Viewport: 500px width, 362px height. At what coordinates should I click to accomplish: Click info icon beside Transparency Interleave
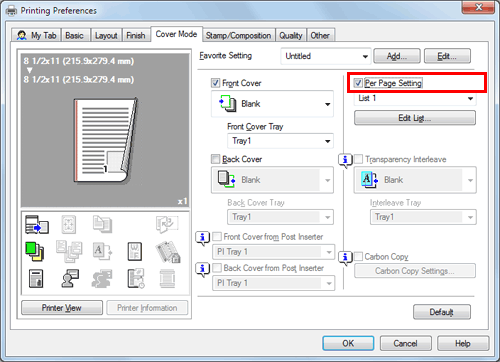pos(345,160)
